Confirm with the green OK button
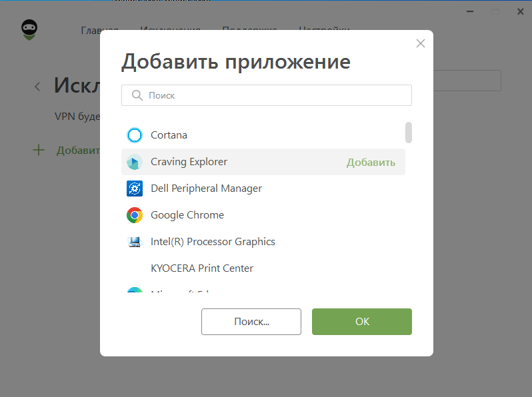532x397 pixels. [x=362, y=322]
